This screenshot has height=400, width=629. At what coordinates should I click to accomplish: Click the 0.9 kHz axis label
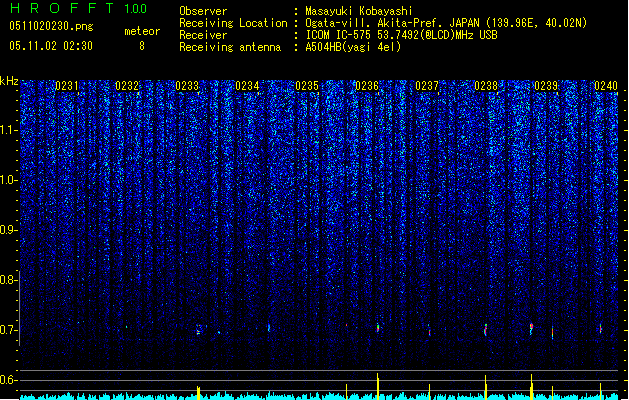tap(8, 230)
